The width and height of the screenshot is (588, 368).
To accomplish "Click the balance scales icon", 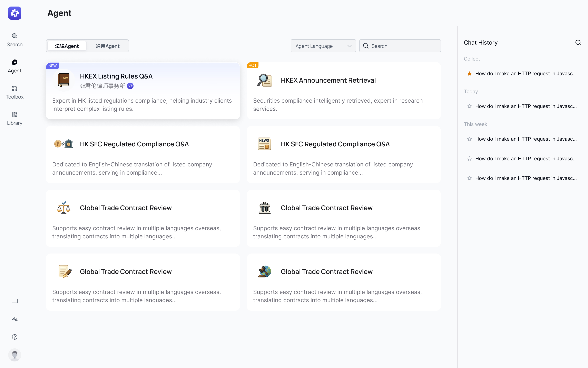I will [64, 208].
